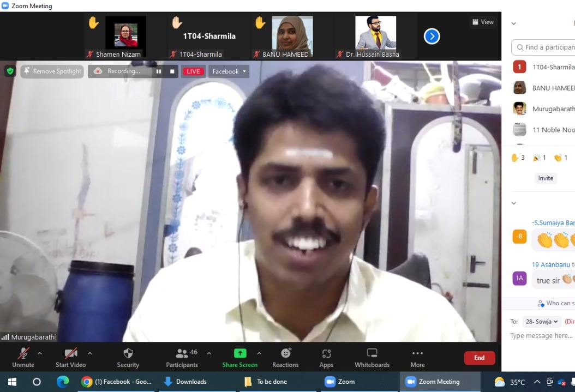Select Shamen Nizam video thumbnail
Screen dimensions: 575x392
[x=126, y=37]
